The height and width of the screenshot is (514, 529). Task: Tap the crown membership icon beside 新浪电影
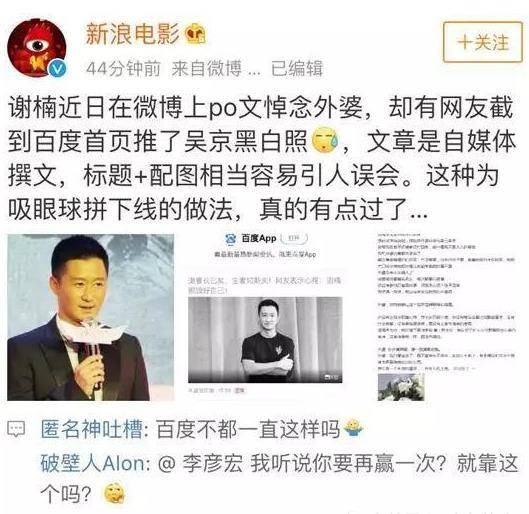pos(196,33)
